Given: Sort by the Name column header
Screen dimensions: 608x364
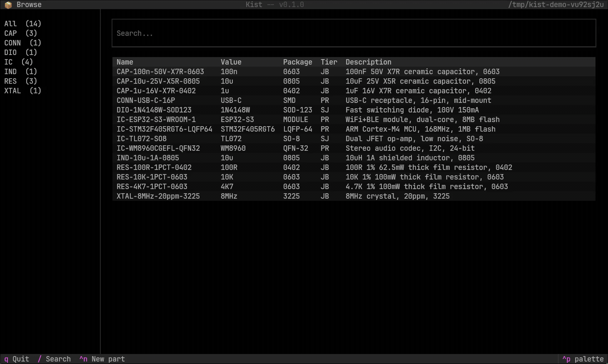Looking at the screenshot, I should [125, 62].
